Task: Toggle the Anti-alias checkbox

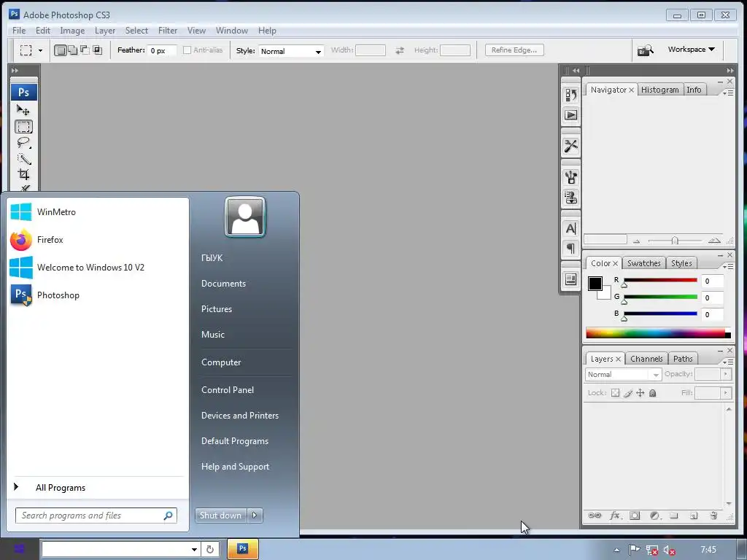Action: click(187, 50)
